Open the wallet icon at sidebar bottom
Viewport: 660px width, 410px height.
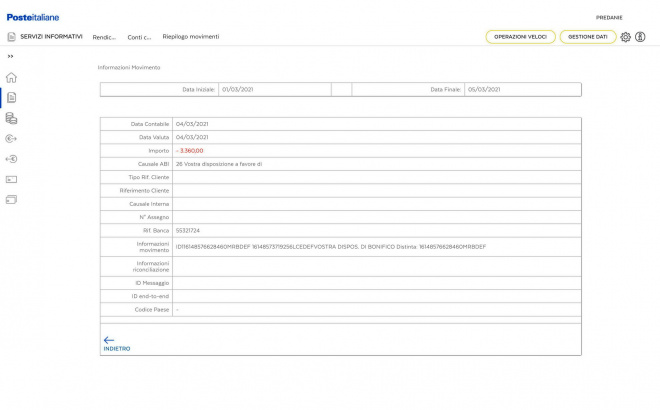[11, 199]
